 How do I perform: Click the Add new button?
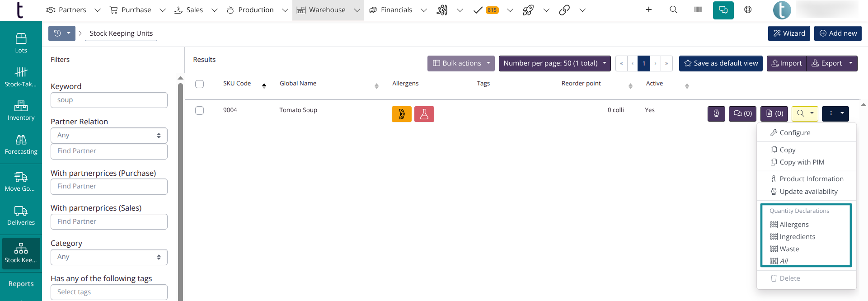pyautogui.click(x=838, y=33)
